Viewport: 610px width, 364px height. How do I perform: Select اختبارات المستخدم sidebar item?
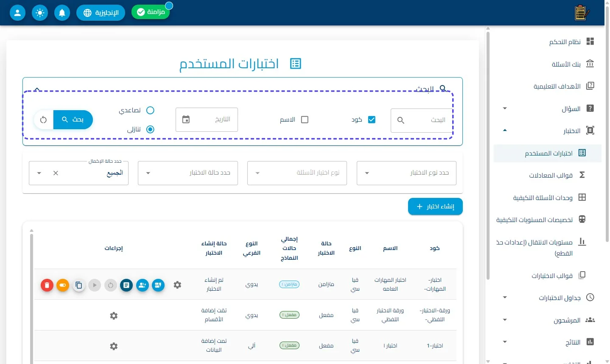click(548, 153)
